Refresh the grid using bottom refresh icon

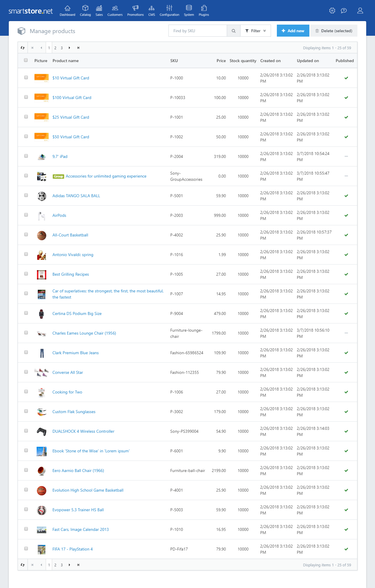click(x=23, y=565)
